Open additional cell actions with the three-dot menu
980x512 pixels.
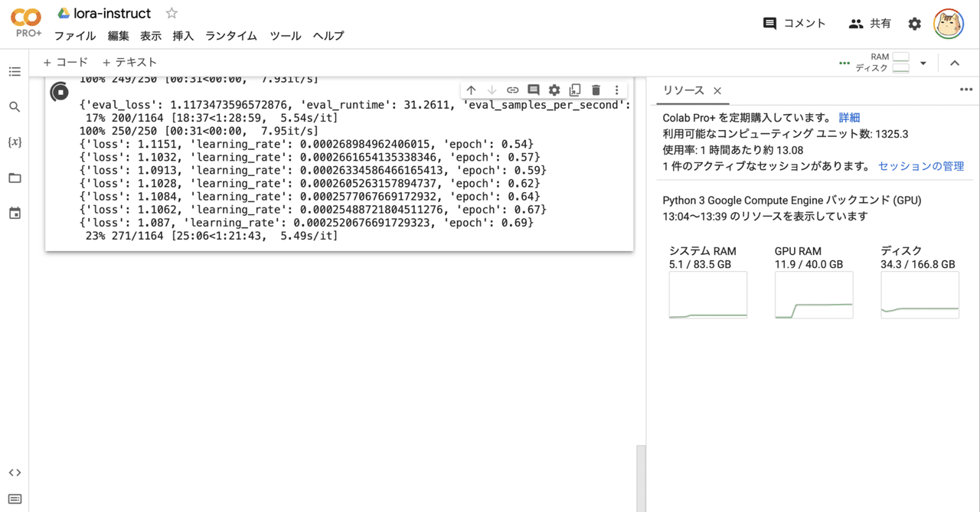coord(617,90)
